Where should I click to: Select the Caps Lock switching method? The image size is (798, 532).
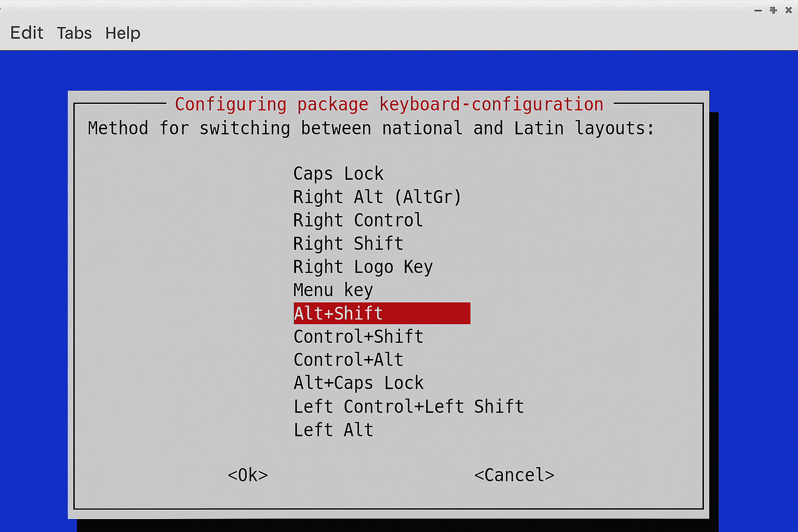tap(338, 173)
